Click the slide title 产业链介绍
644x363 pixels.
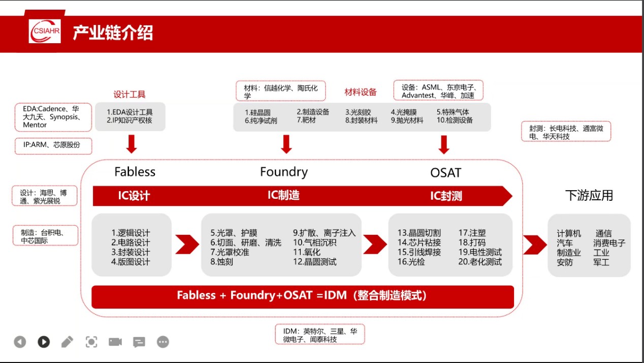pos(113,33)
